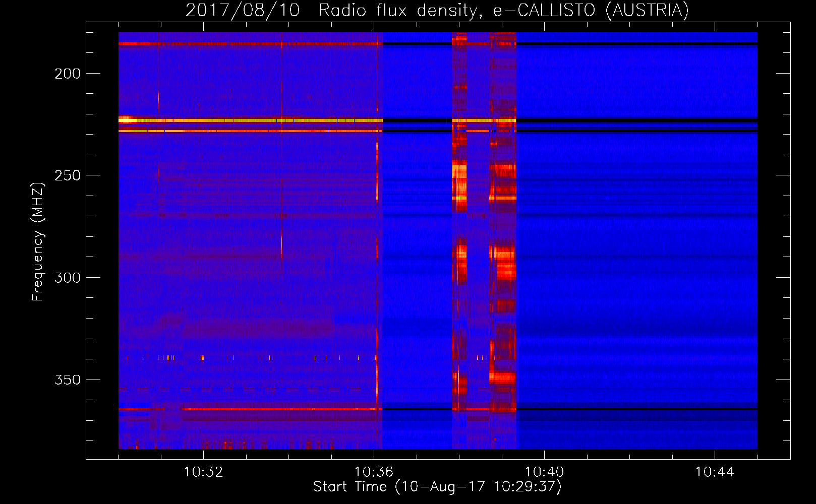Click the plot title 'Radio flux density, e-CALLISTO (AUSTRIA)'

coord(503,11)
